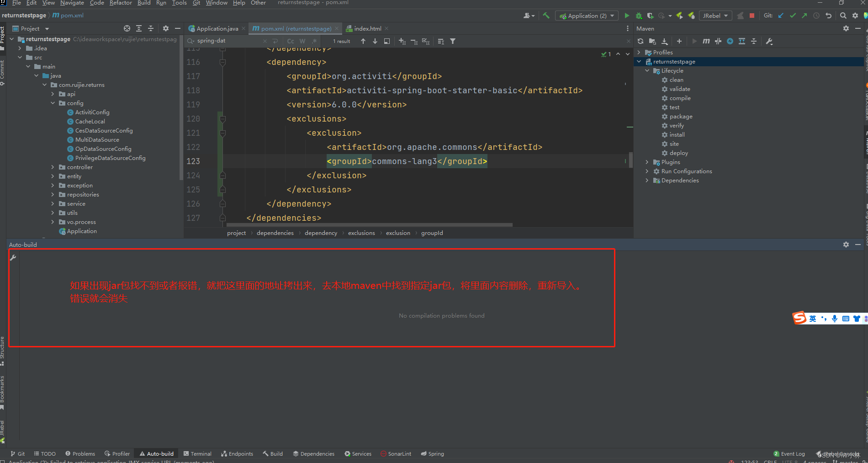
Task: Execute a Maven goal via the 'm' icon
Action: [x=706, y=41]
